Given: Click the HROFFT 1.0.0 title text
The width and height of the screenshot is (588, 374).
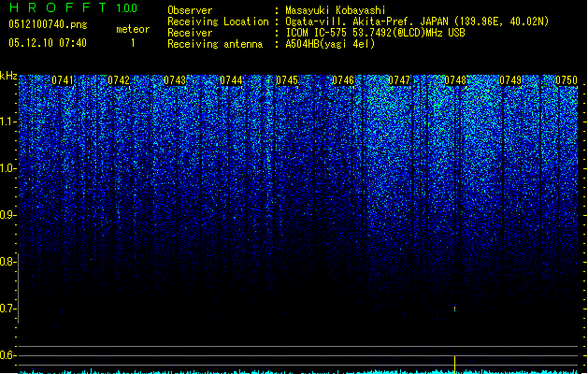Looking at the screenshot, I should click(73, 7).
